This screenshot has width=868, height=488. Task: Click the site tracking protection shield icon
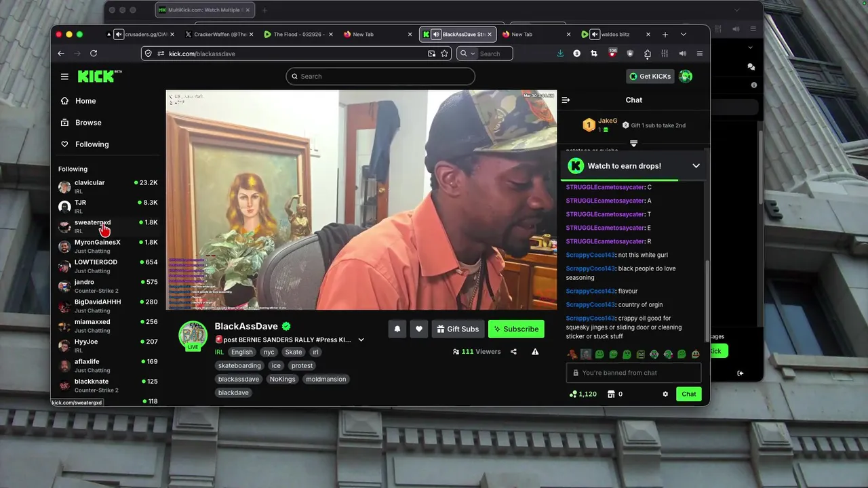(x=148, y=54)
